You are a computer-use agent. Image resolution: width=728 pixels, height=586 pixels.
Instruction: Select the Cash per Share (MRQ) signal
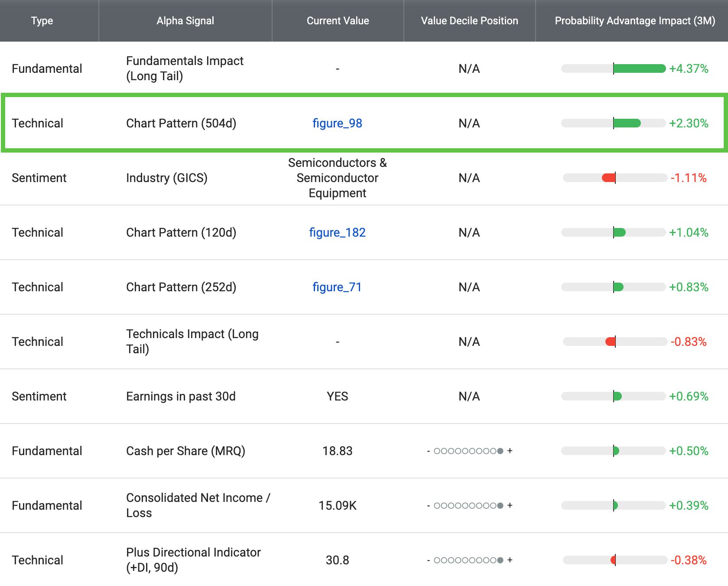pyautogui.click(x=185, y=451)
